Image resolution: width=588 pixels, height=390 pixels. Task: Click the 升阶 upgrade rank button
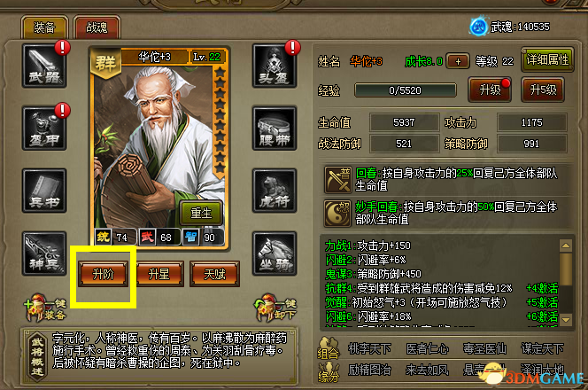(x=103, y=275)
